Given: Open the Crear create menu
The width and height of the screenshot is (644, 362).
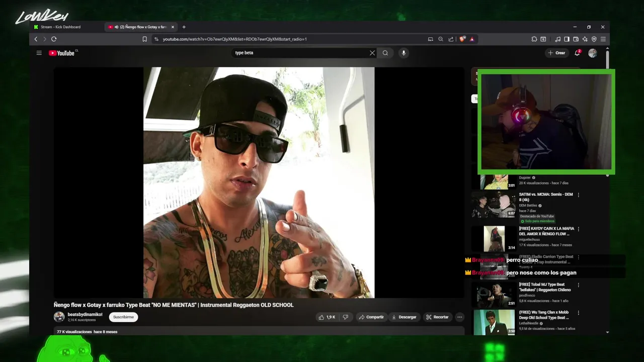Looking at the screenshot, I should click(556, 53).
